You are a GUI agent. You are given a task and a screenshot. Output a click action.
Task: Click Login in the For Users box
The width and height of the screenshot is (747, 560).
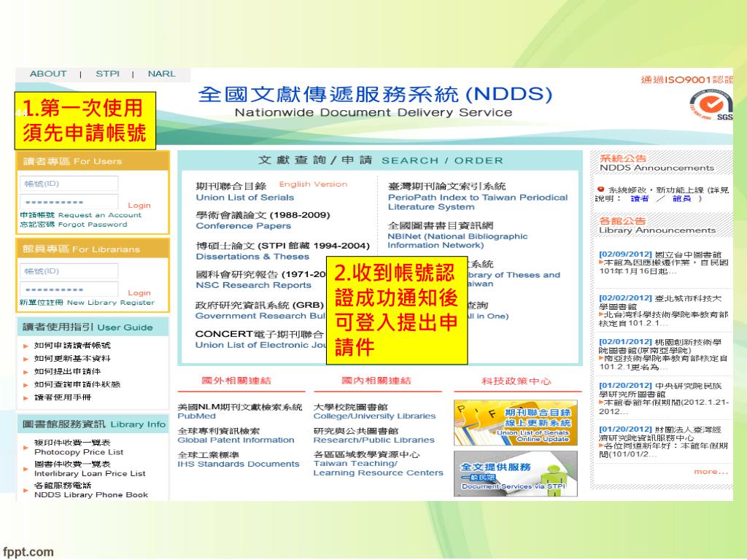(139, 205)
